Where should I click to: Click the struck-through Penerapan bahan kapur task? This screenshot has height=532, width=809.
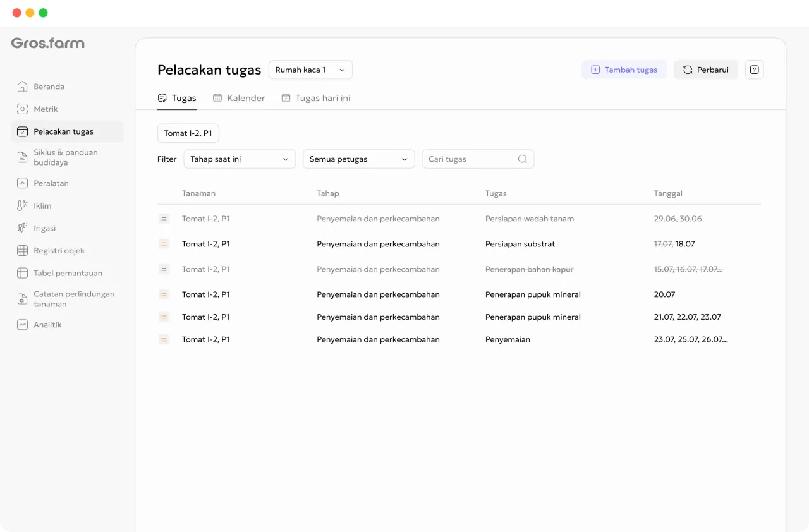click(530, 269)
